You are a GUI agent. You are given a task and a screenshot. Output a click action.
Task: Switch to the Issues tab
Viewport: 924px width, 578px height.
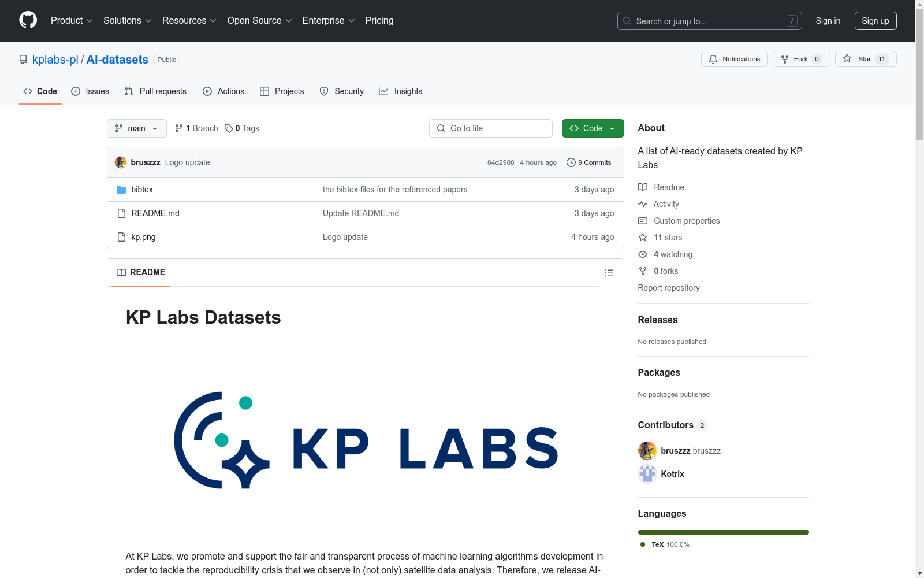(90, 91)
